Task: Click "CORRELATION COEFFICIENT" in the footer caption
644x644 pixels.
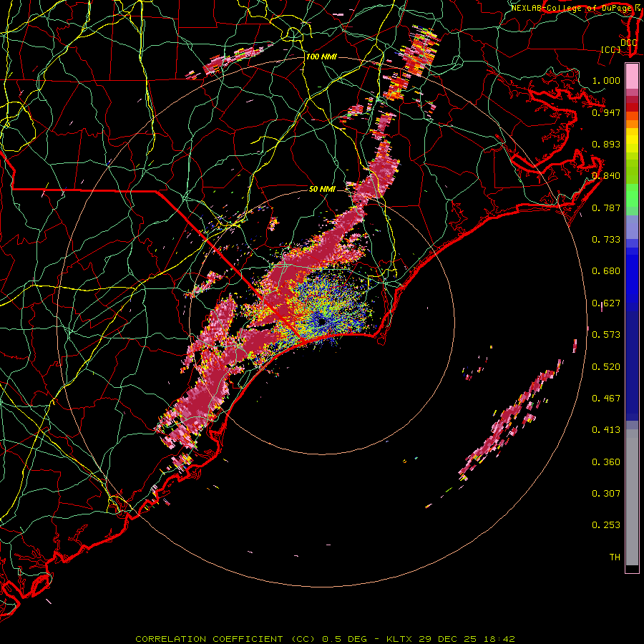Action: click(209, 639)
